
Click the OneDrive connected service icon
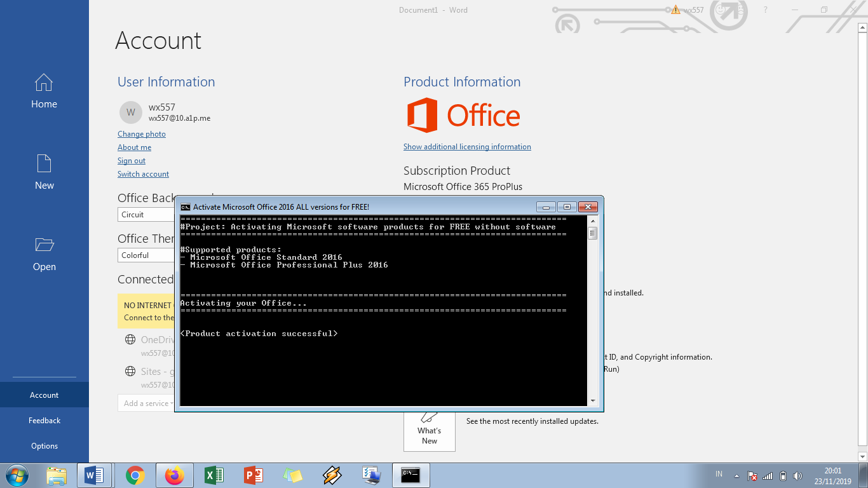(128, 339)
